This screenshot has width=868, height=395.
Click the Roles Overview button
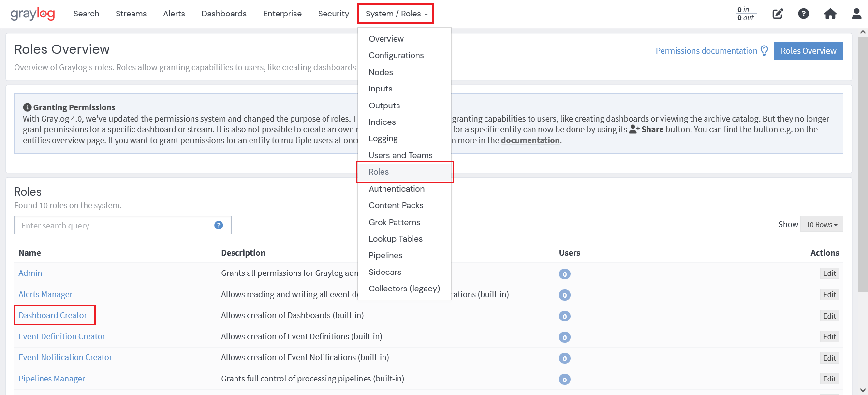point(808,51)
